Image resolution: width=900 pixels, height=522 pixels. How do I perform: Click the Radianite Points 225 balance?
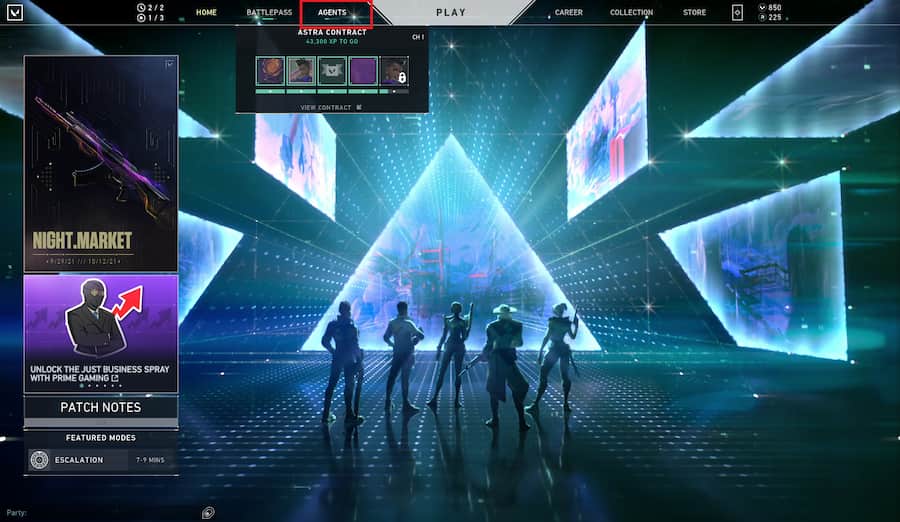point(770,17)
